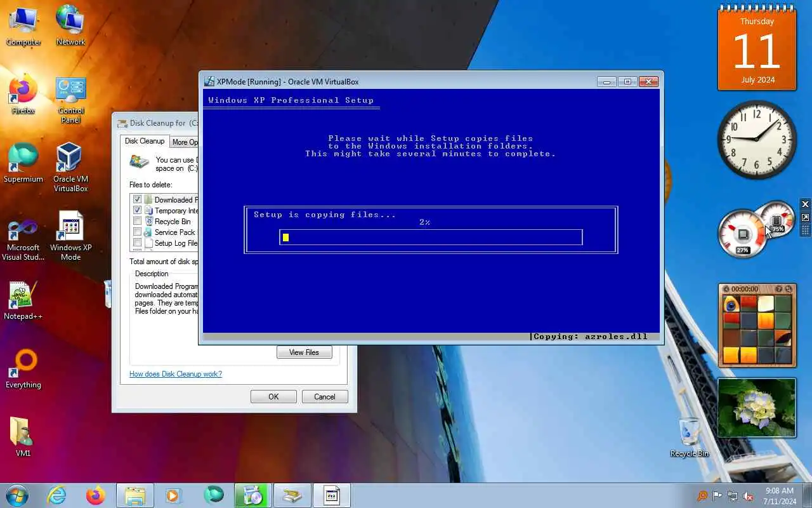Screen dimensions: 812x508
Task: Show the puzzle gadget picture hint
Action: (x=778, y=289)
